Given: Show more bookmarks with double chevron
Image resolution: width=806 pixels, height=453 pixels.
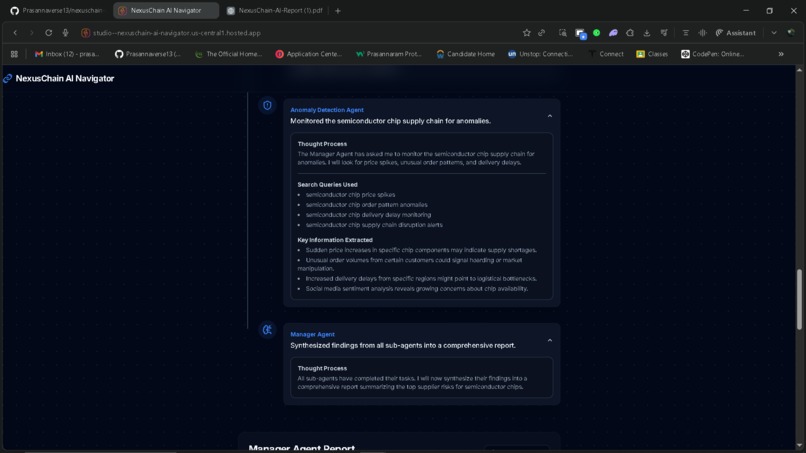Looking at the screenshot, I should (x=781, y=54).
